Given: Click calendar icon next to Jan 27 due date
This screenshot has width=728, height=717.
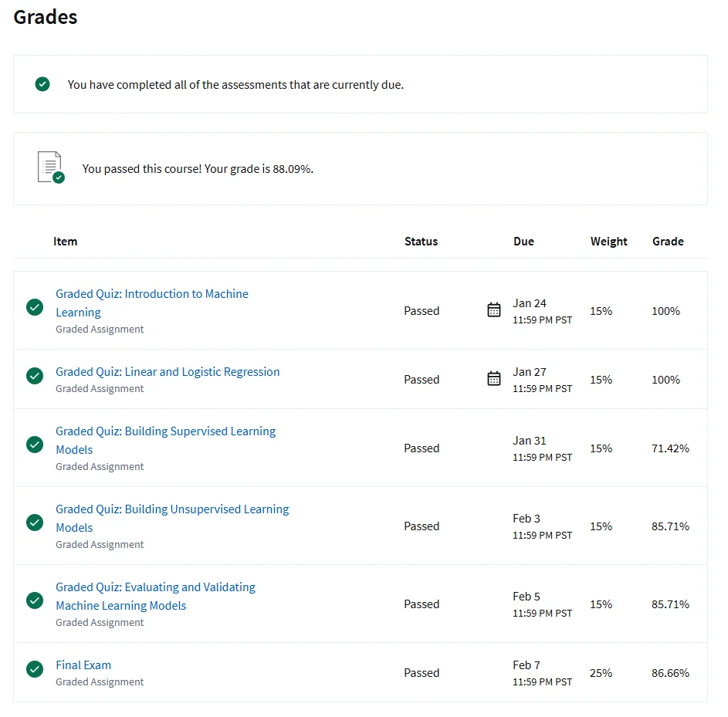Looking at the screenshot, I should tap(494, 379).
